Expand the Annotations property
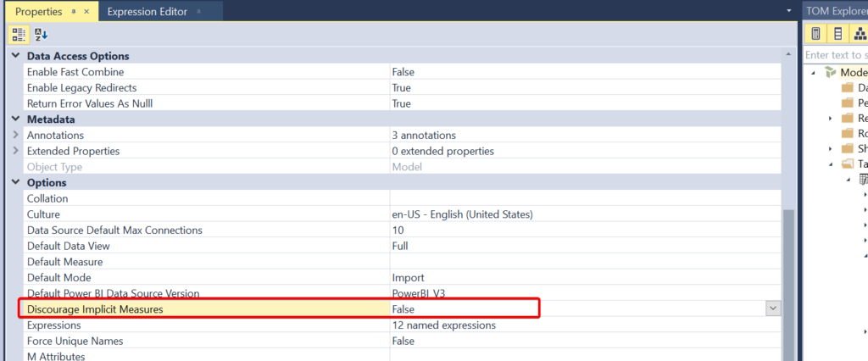The width and height of the screenshot is (868, 361). [x=14, y=136]
